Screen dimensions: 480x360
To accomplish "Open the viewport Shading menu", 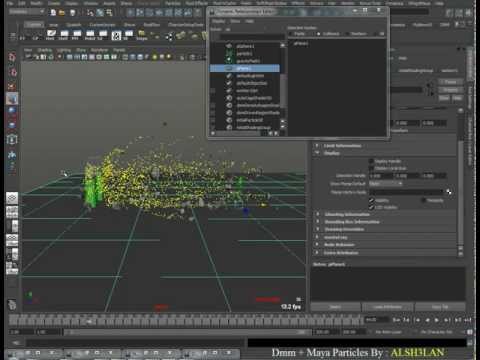I will point(45,50).
